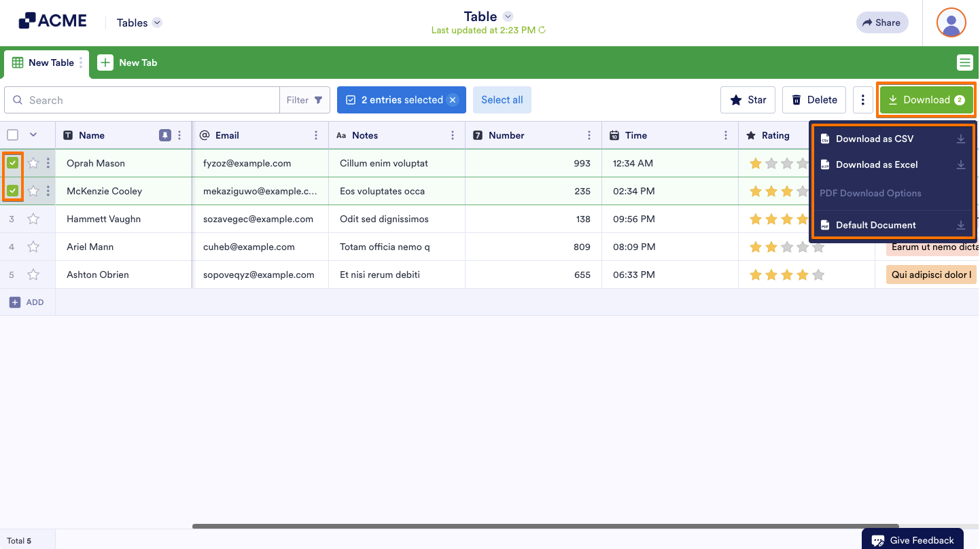Set Ariel Mann rating to three stars
Viewport: 980px width, 549px height.
pos(787,247)
